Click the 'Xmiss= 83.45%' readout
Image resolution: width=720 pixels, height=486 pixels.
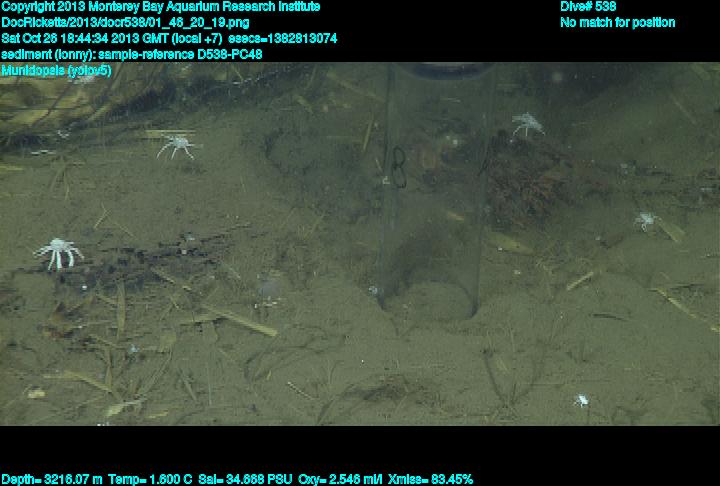[430, 480]
